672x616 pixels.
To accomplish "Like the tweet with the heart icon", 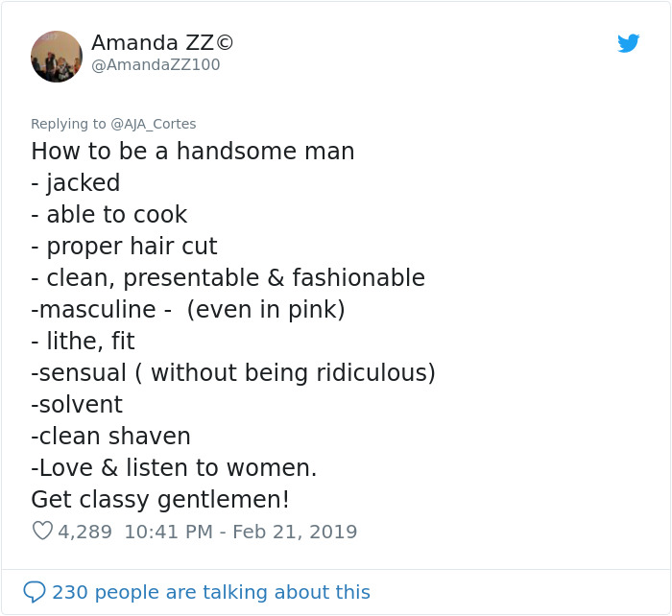I will coord(42,531).
